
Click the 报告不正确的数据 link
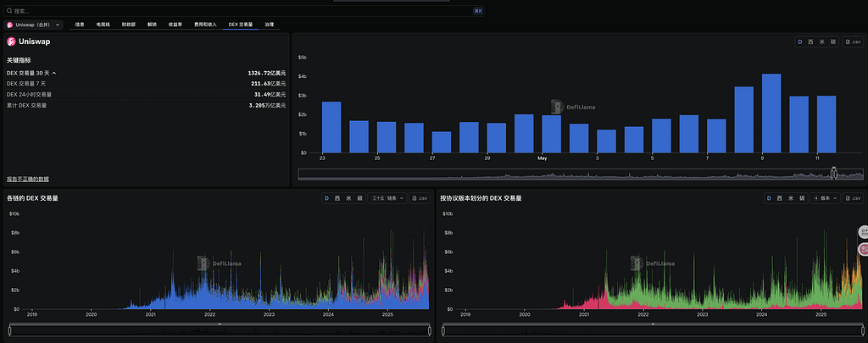[28, 180]
